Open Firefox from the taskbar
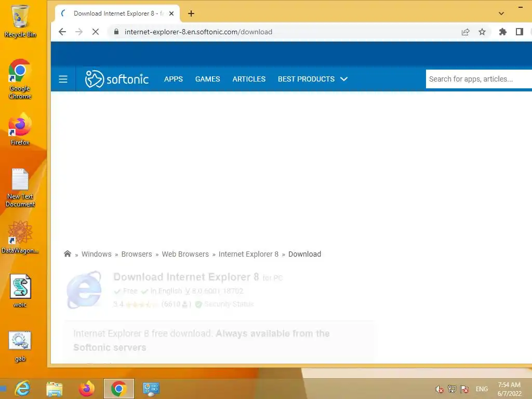This screenshot has width=532, height=399. click(x=87, y=389)
